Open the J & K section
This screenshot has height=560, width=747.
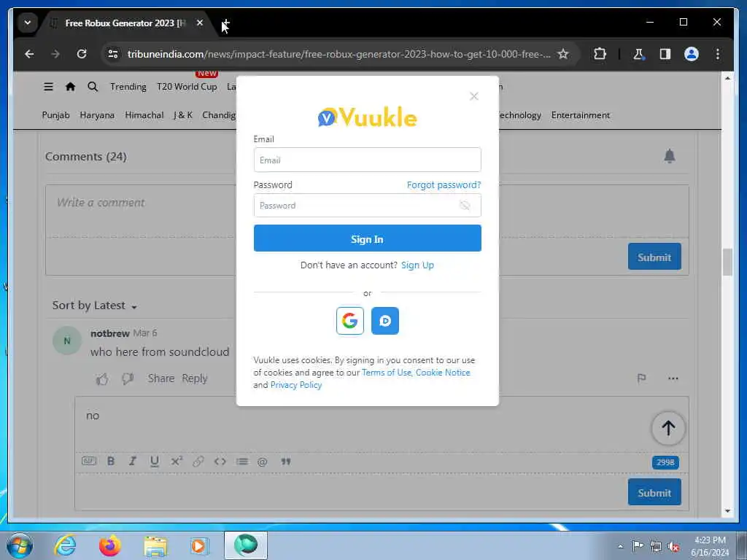click(183, 115)
